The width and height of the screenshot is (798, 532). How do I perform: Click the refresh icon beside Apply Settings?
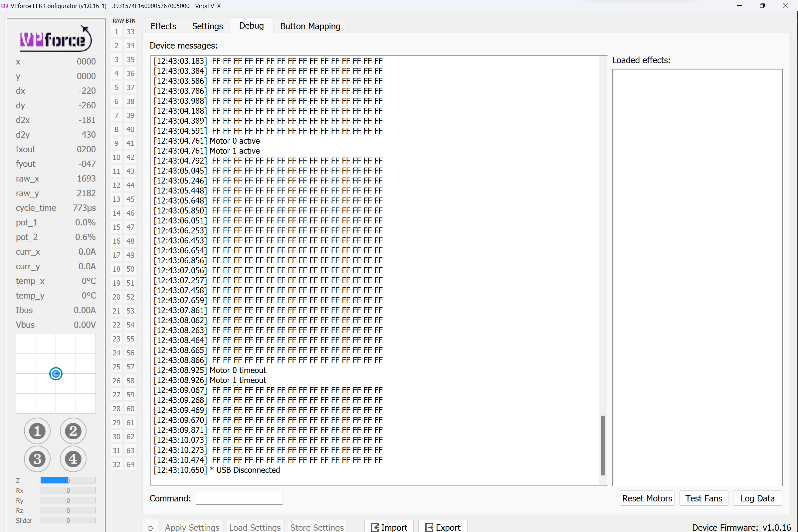(150, 527)
